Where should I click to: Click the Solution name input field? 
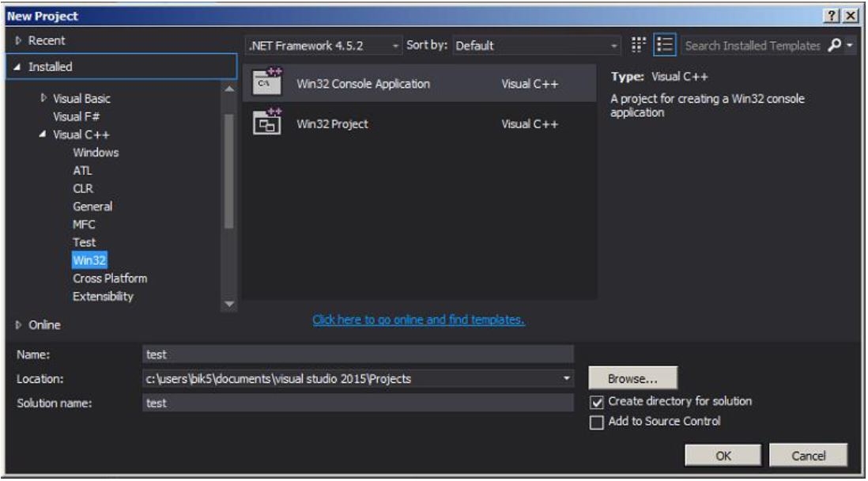(358, 403)
